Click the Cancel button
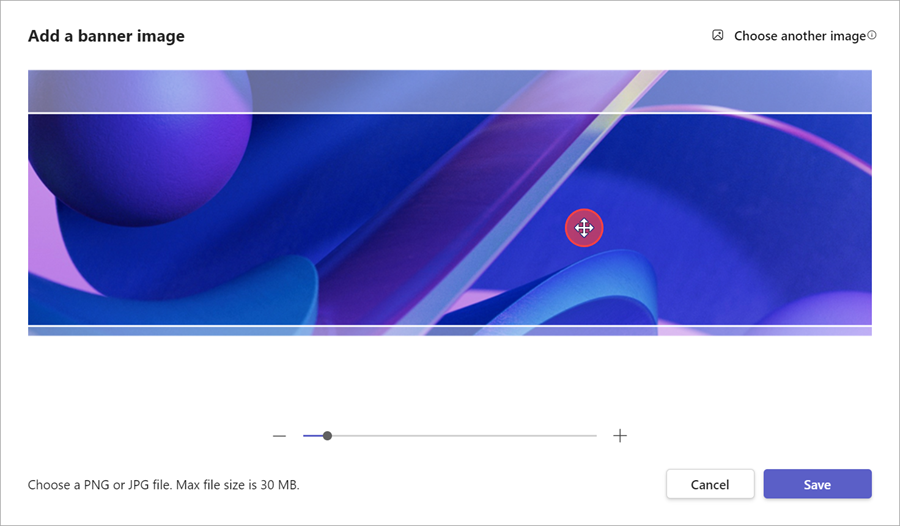900x526 pixels. 710,484
